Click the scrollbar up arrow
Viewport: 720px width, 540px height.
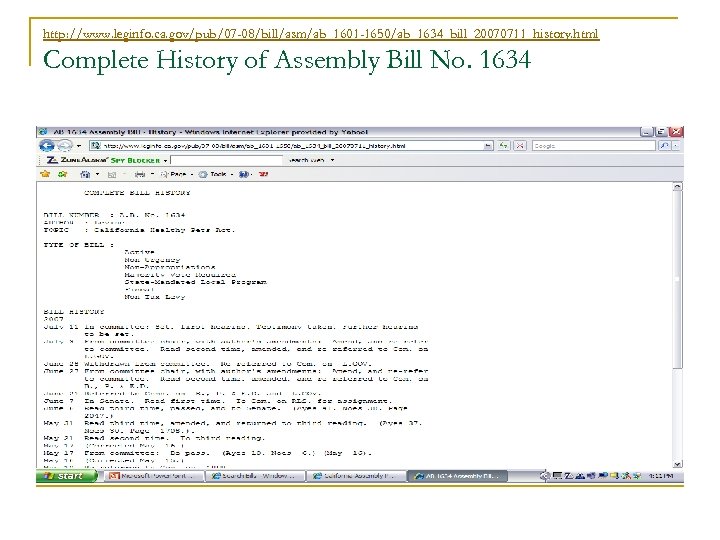tap(677, 187)
